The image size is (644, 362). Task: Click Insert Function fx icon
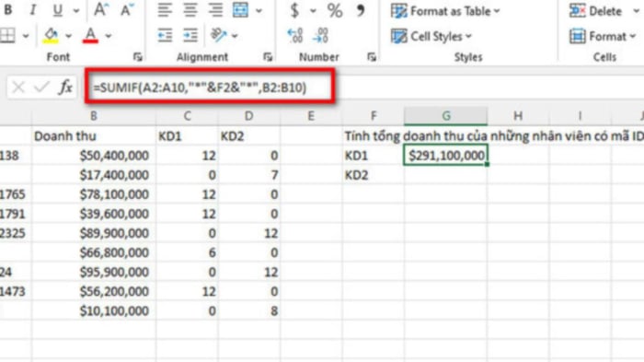(x=65, y=87)
